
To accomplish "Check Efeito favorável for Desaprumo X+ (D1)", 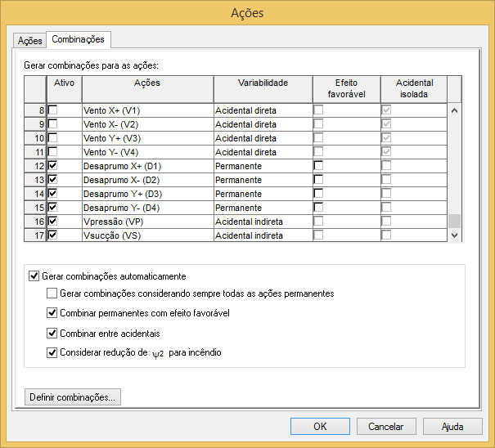I will click(318, 166).
